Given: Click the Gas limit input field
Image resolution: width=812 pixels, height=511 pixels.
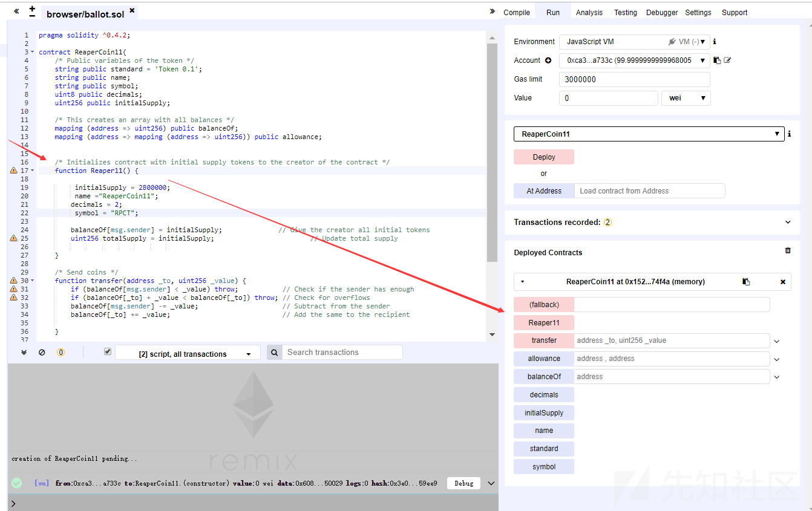Looking at the screenshot, I should 634,79.
